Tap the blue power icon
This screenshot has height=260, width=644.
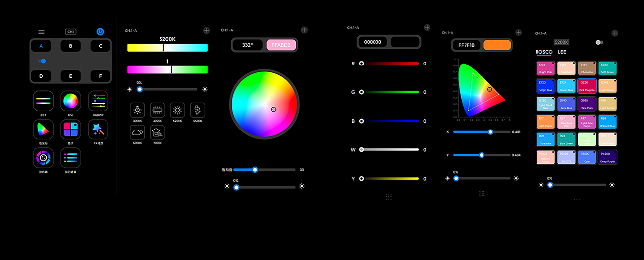pos(100,32)
